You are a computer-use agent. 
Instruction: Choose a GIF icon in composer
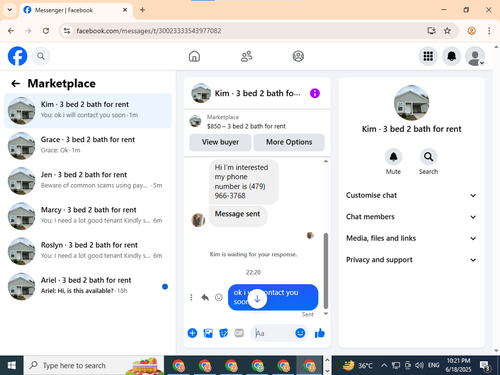(x=239, y=333)
